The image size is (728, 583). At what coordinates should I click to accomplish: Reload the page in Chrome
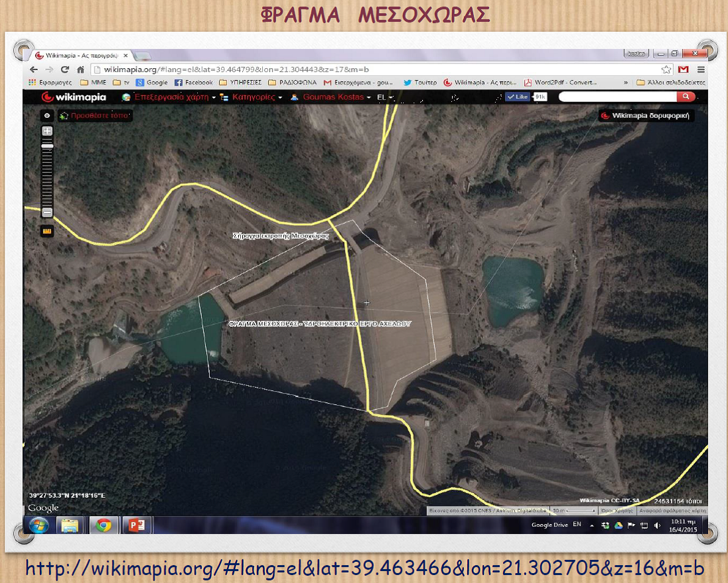coord(65,69)
